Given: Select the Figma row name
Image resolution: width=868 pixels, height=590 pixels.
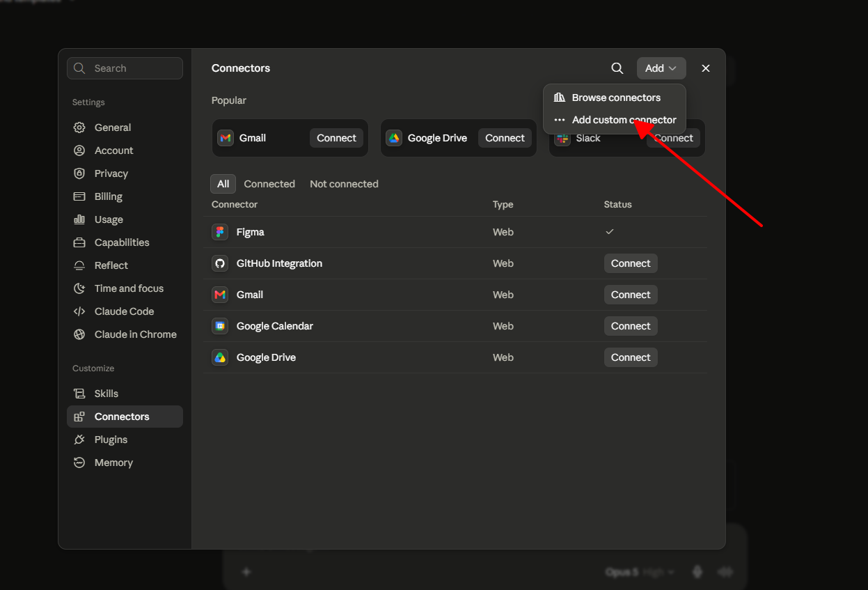Looking at the screenshot, I should [251, 232].
